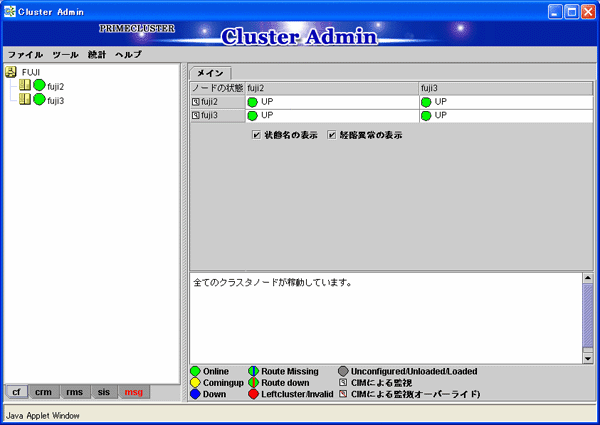This screenshot has height=425, width=600.
Task: Click the Cluster Admin title bar icon
Action: point(10,11)
